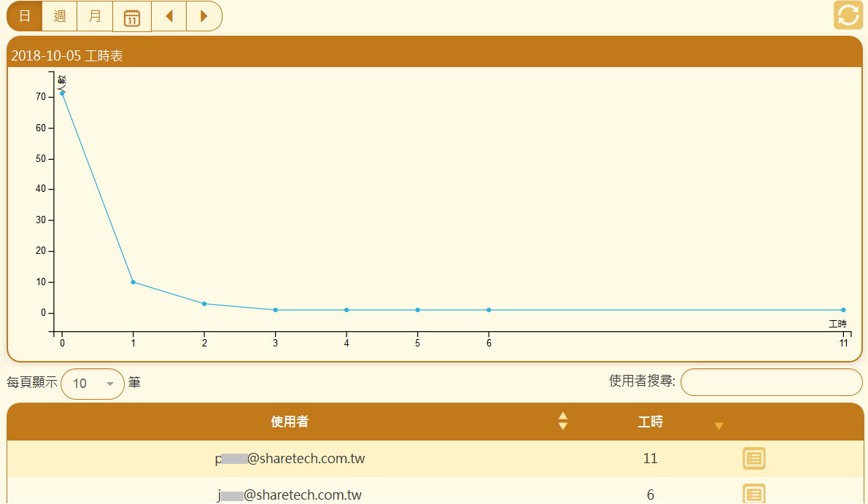Click the sort arrow beside 工時 column

718,426
